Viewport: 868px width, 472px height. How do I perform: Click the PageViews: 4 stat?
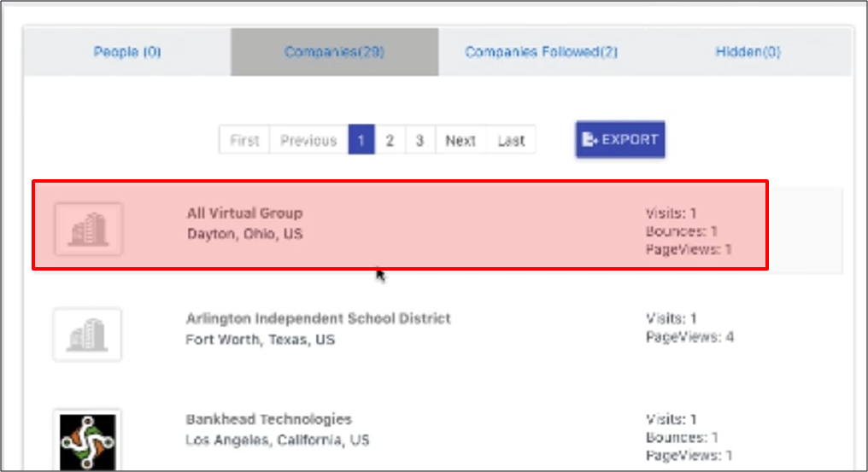tap(689, 336)
